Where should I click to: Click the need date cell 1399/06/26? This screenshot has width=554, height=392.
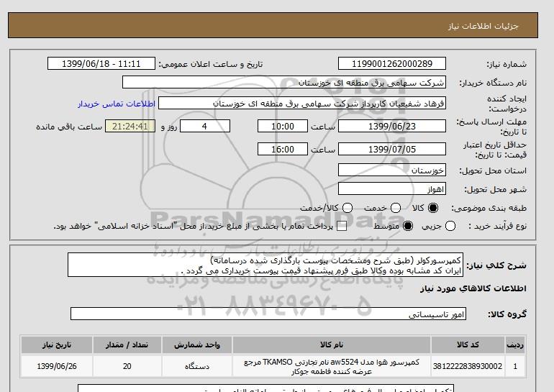[57, 366]
